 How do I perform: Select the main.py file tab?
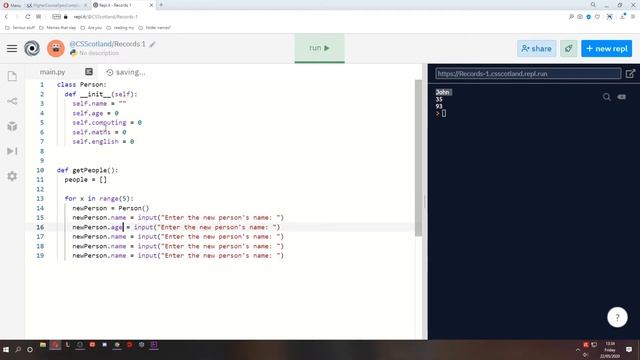[52, 72]
